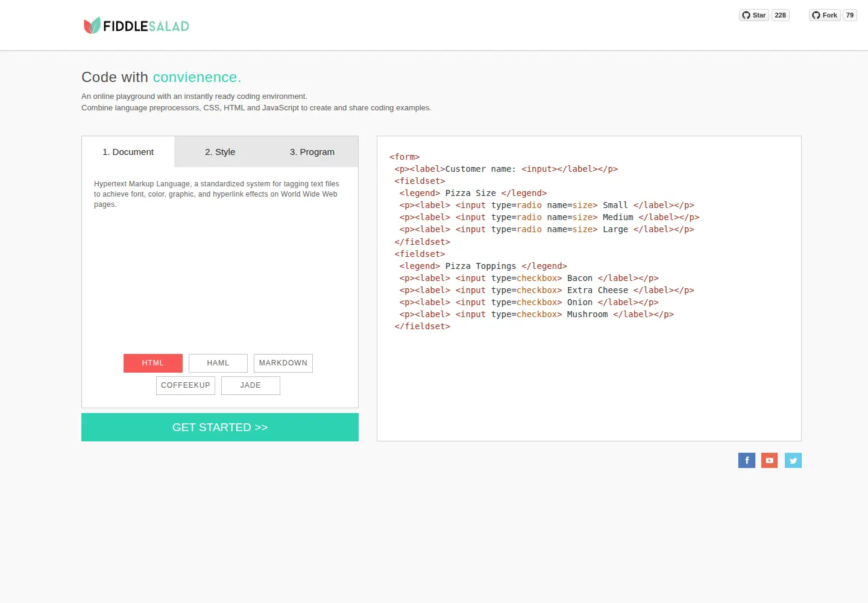This screenshot has height=603, width=868.
Task: Click the GET STARTED button
Action: point(220,427)
